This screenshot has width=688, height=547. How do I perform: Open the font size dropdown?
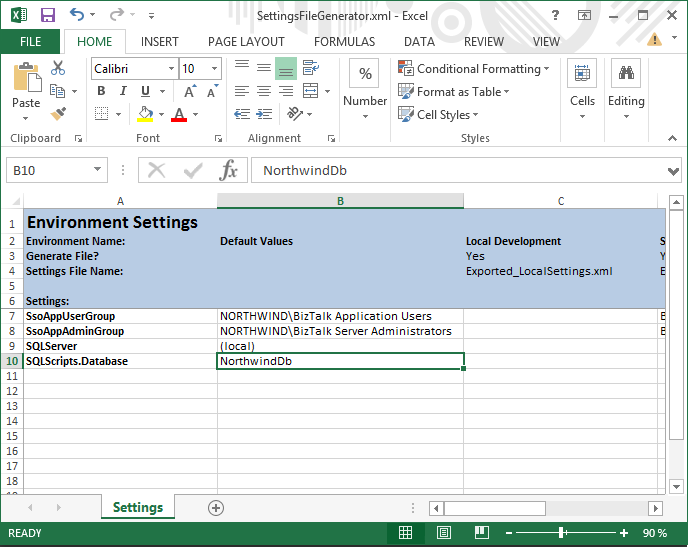(x=215, y=68)
